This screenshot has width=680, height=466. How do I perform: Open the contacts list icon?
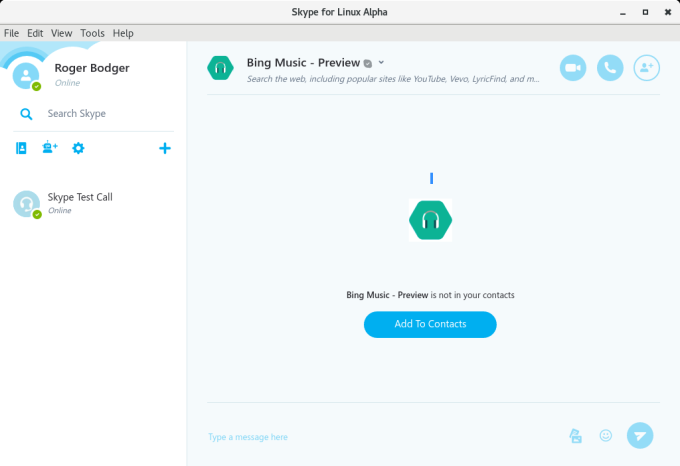(22, 148)
